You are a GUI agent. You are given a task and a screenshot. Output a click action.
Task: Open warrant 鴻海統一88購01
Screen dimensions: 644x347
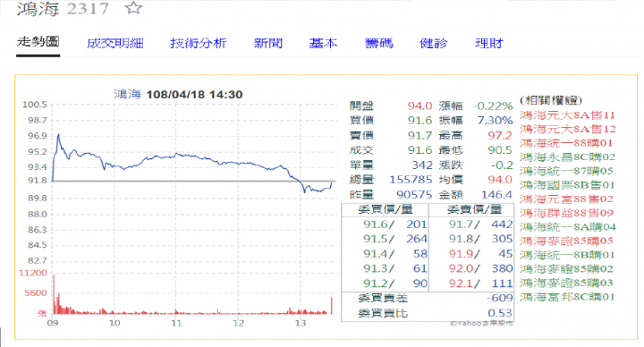pos(566,143)
